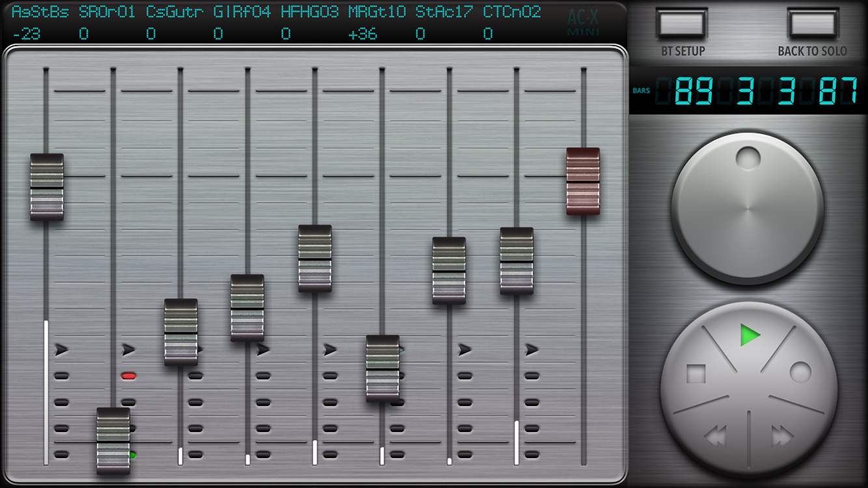Stop the transport with the square button
The height and width of the screenshot is (488, 868).
pos(696,374)
